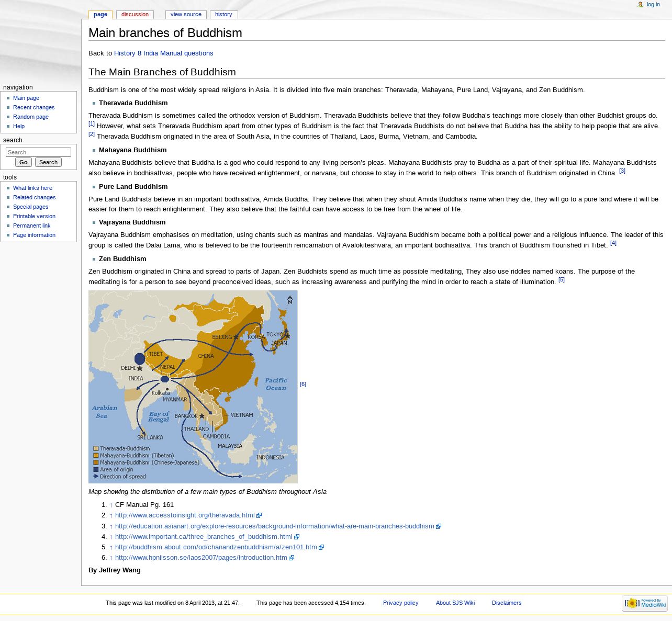This screenshot has width=672, height=621.
Task: Open Main page in navigation
Action: (x=26, y=98)
